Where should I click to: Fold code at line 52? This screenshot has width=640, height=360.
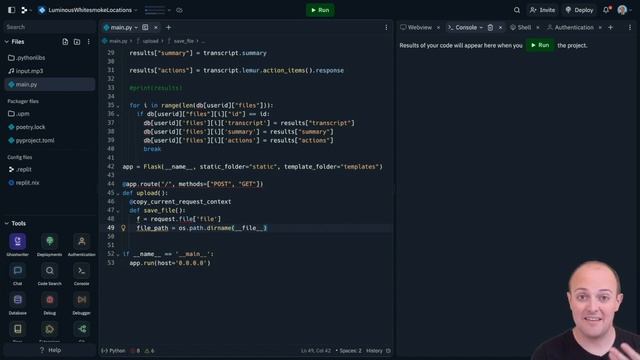(118, 254)
